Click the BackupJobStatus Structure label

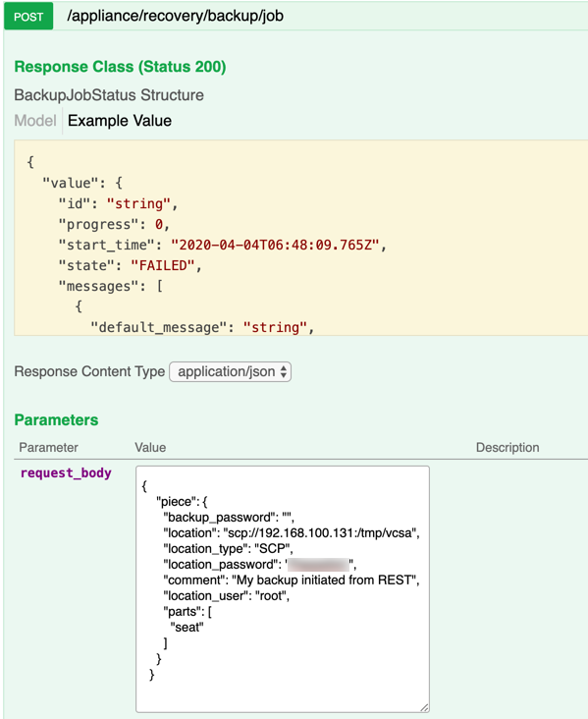point(109,95)
